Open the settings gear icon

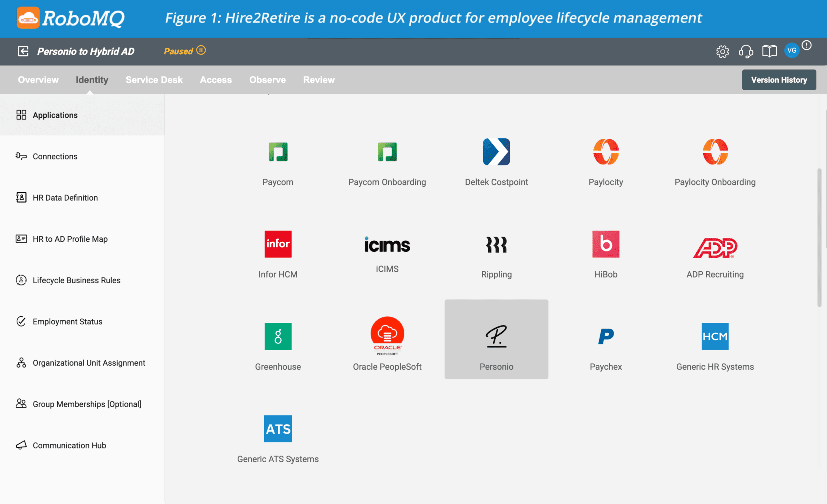[x=722, y=51]
